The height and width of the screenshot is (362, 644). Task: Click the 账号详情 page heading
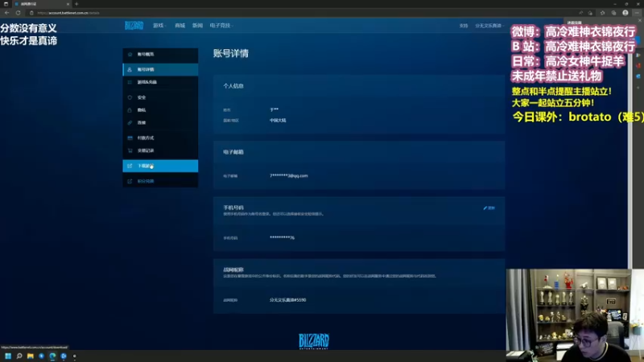click(x=231, y=53)
